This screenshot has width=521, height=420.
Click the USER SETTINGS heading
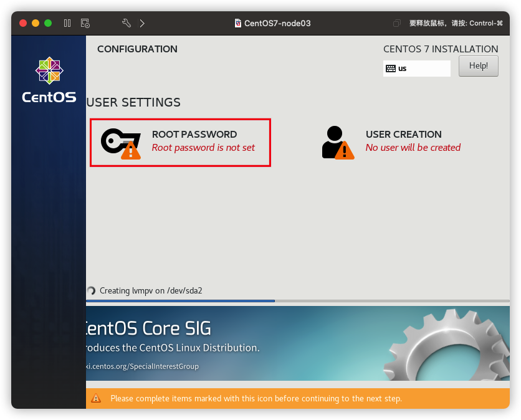(x=133, y=102)
